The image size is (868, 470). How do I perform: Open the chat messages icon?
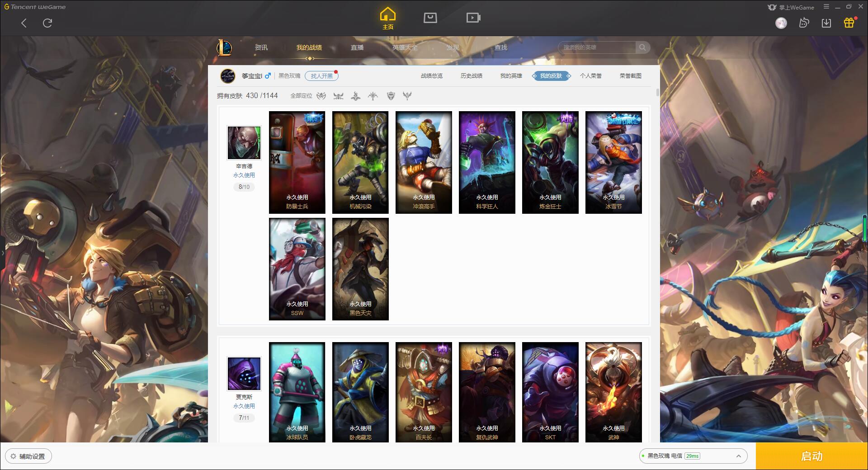tap(804, 23)
